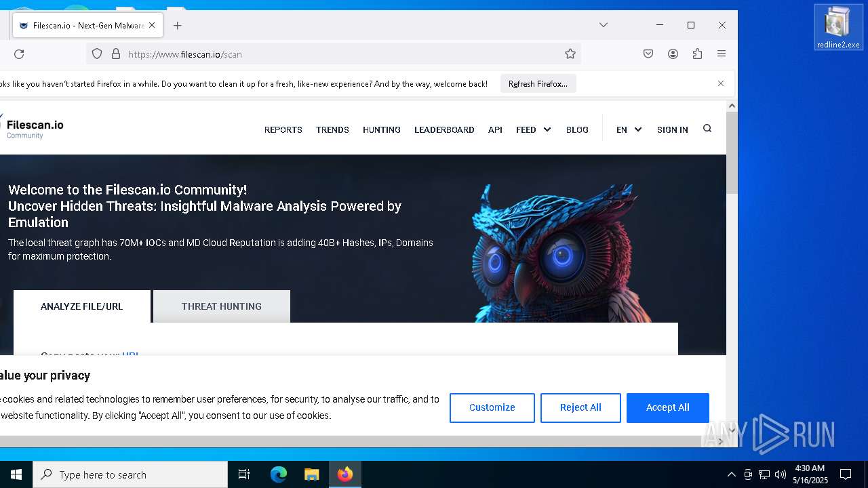Image resolution: width=868 pixels, height=488 pixels.
Task: Click the Customize cookies button
Action: click(x=492, y=407)
